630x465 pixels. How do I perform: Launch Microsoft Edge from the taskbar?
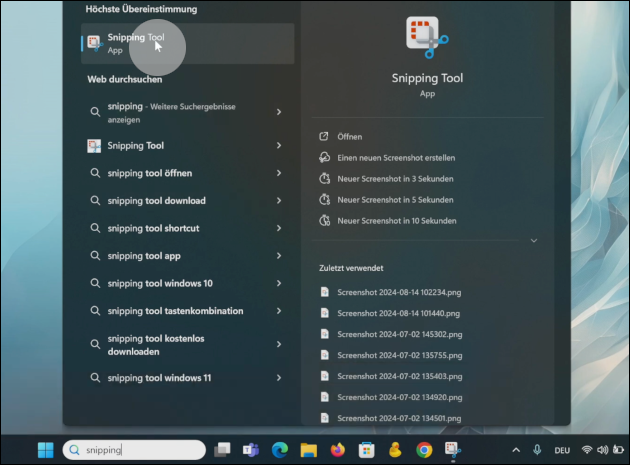pos(280,450)
